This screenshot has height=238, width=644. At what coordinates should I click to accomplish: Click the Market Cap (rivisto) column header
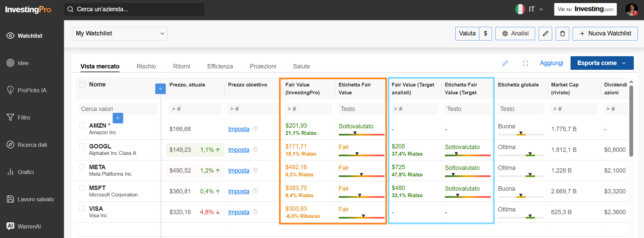tap(565, 89)
